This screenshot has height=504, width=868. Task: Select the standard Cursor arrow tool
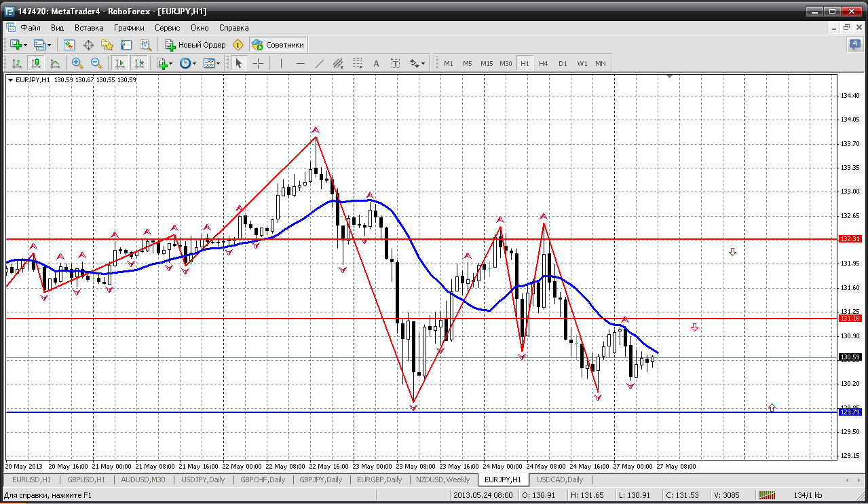tap(238, 63)
